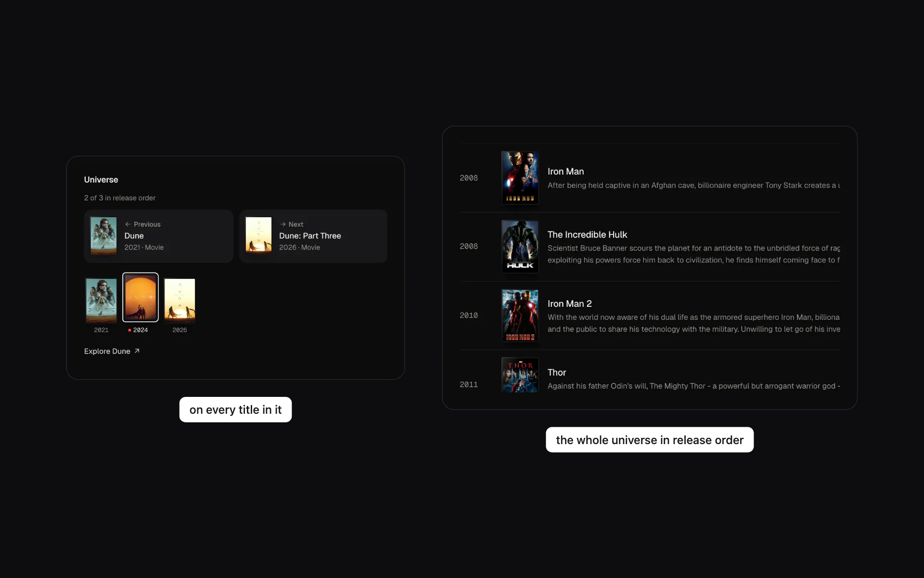Click the 'on every title in it' caption
The image size is (924, 578).
click(x=235, y=410)
